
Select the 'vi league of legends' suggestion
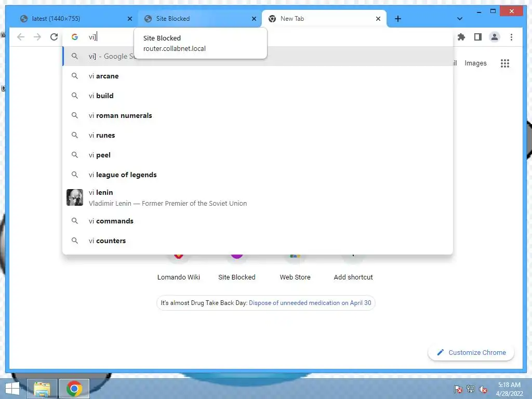(x=258, y=175)
